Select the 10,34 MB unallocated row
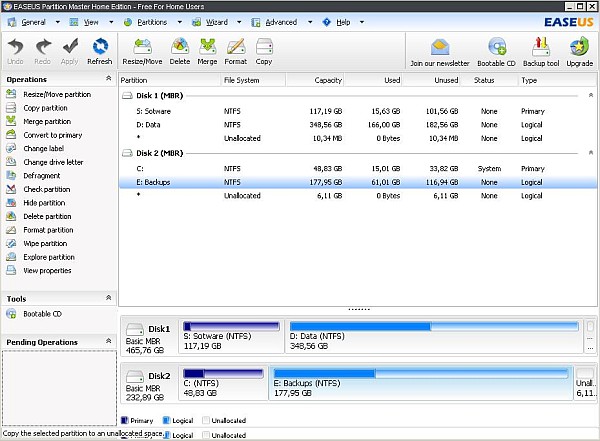The height and width of the screenshot is (441, 600). pos(358,138)
